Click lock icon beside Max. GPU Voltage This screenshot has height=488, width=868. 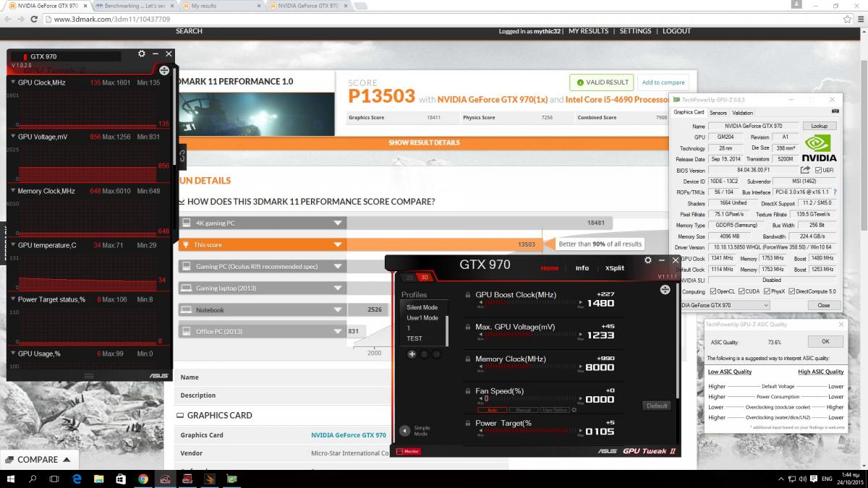click(468, 327)
